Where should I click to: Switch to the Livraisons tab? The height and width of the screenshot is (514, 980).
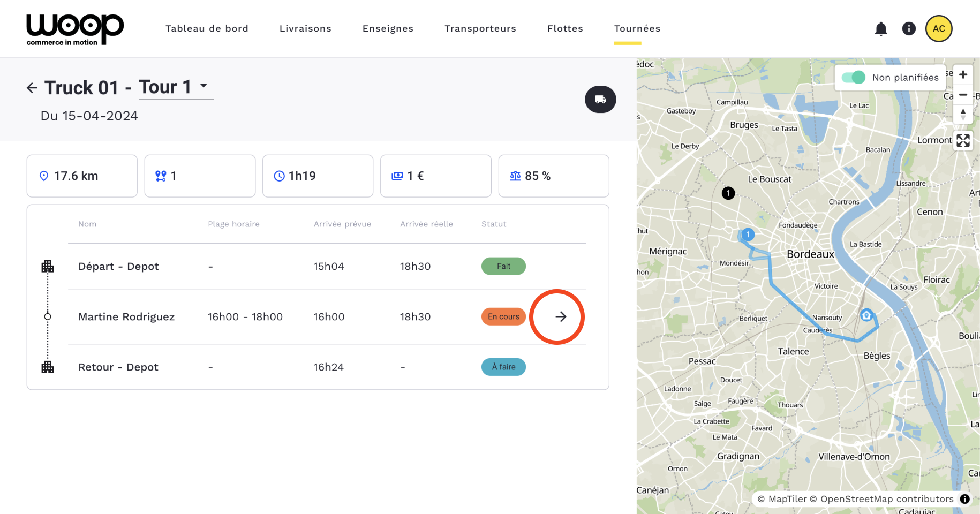305,29
